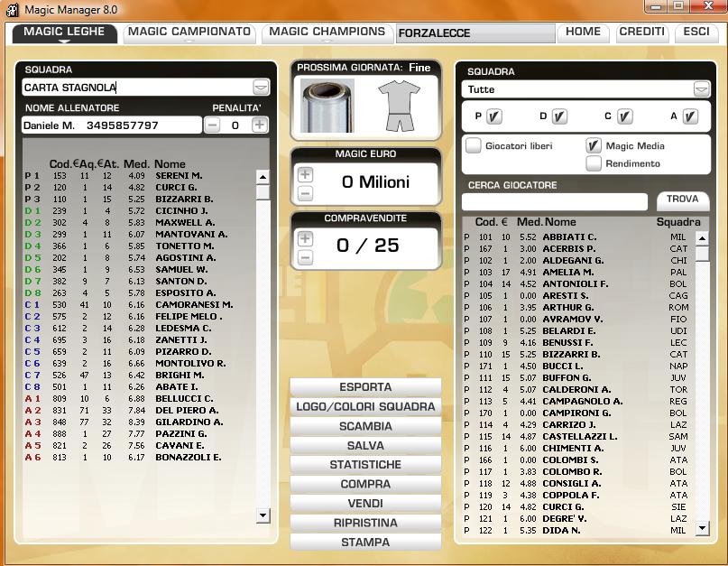Click the COMPRA button
Viewport: 728px width, 566px height.
[365, 484]
